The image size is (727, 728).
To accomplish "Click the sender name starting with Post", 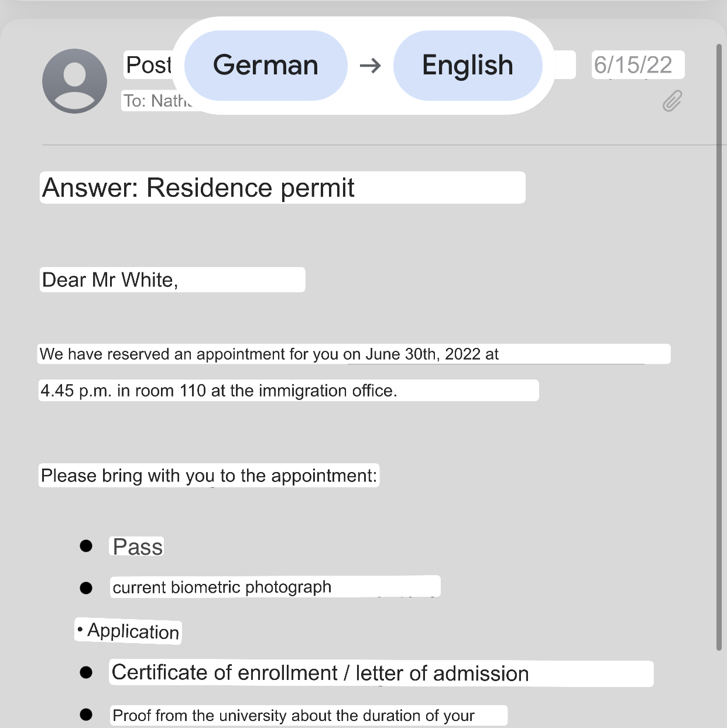I will tap(149, 65).
